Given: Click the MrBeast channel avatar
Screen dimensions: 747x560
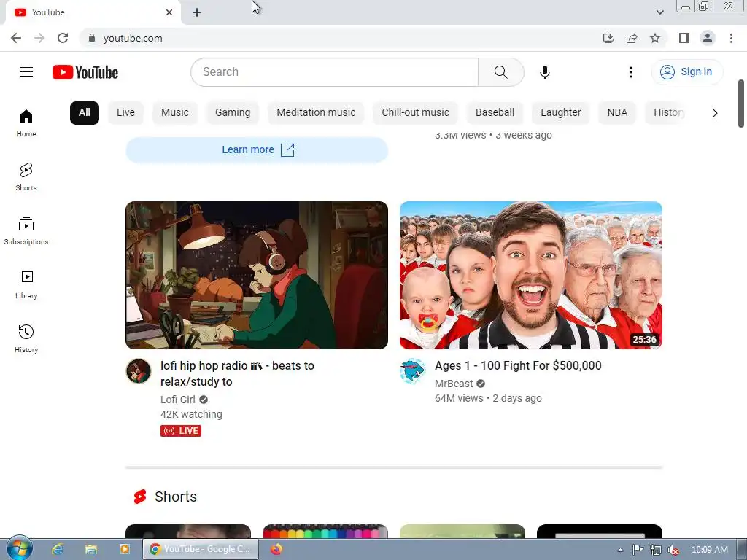Looking at the screenshot, I should click(x=413, y=371).
